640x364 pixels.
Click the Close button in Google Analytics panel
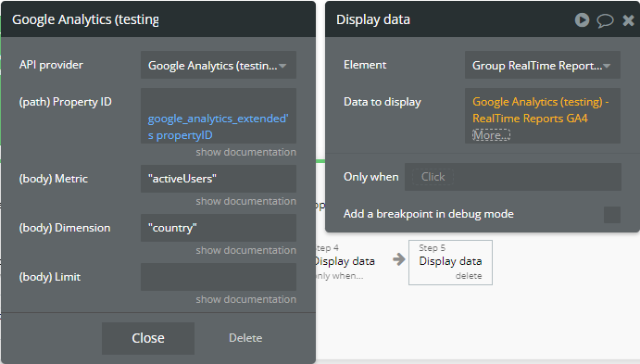(x=148, y=338)
